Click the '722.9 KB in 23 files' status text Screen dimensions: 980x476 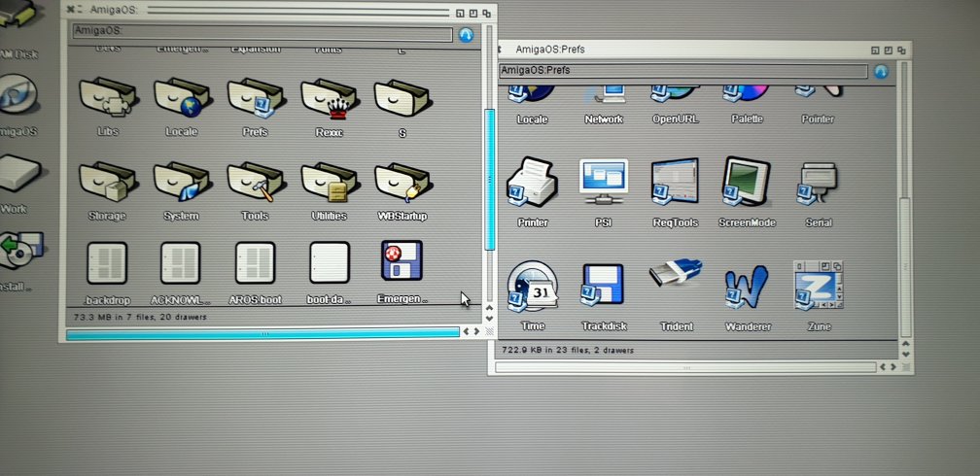coord(568,351)
